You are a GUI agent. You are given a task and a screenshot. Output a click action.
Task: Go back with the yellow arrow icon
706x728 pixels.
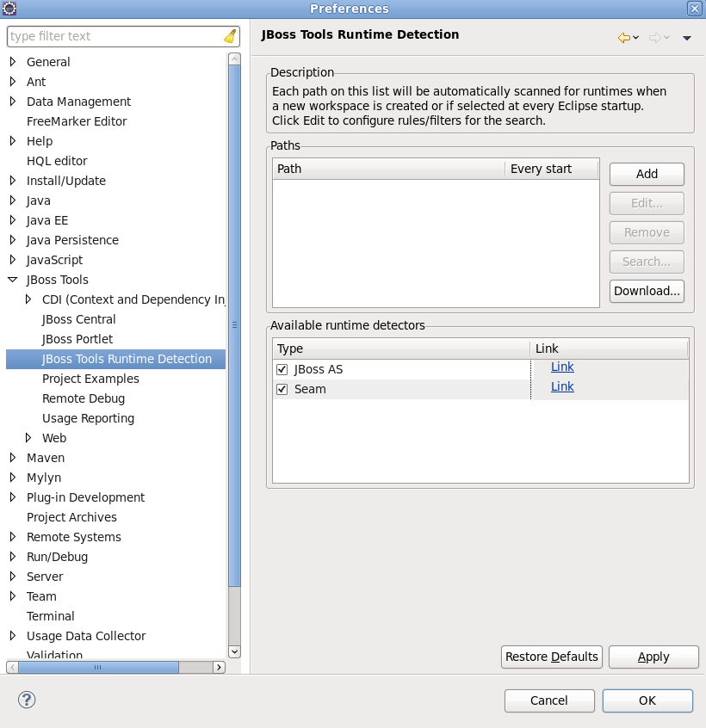pos(624,38)
